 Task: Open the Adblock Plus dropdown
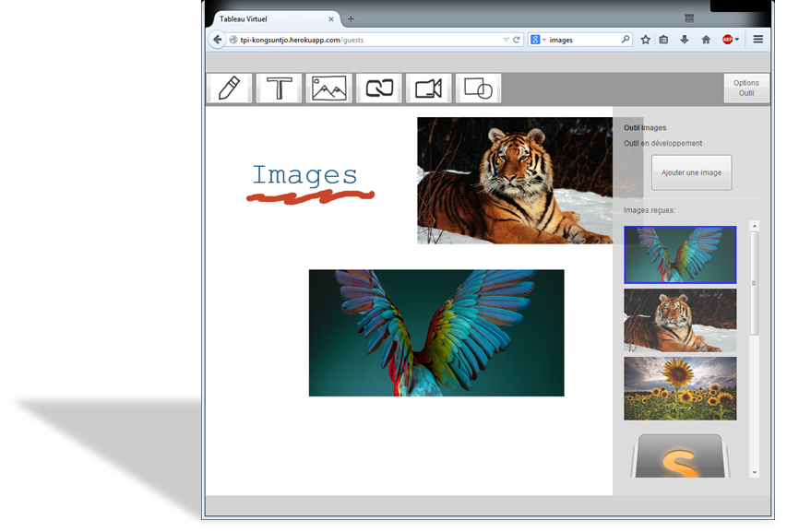[731, 40]
